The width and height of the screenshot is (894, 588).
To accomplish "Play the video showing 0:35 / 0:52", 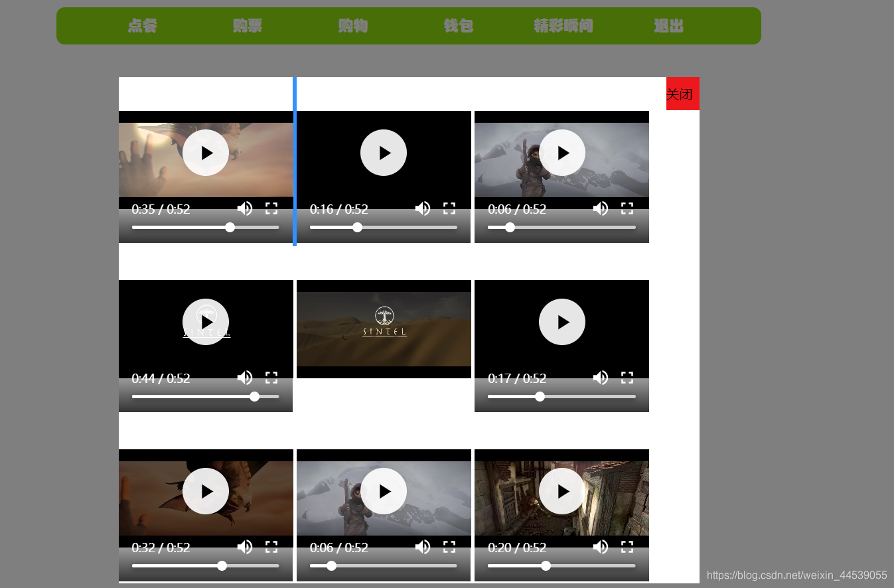I will [x=206, y=153].
